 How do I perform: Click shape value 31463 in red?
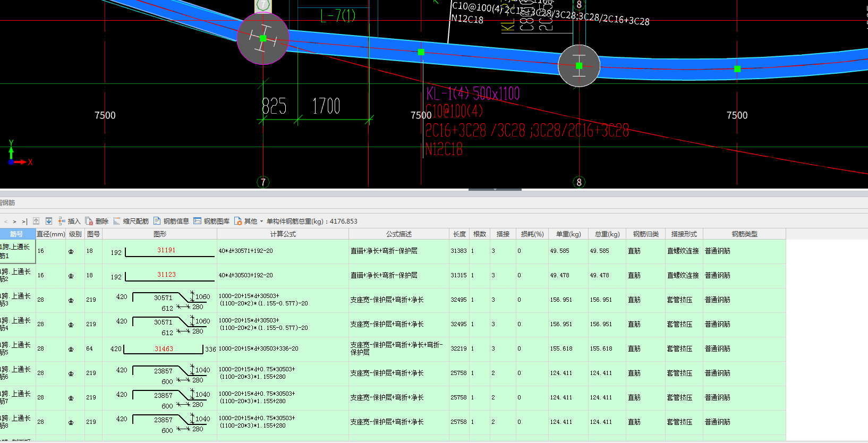point(164,349)
